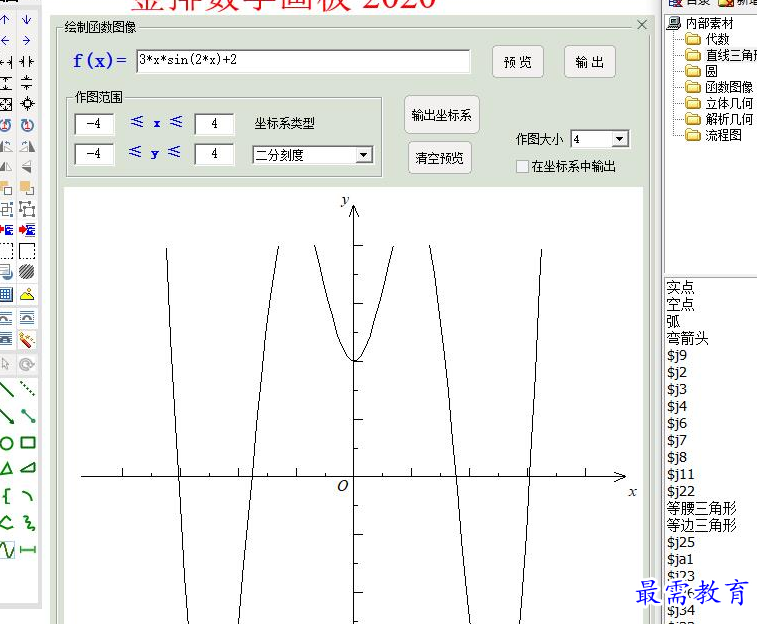This screenshot has width=757, height=624.
Task: Click the expand outward sun-shaped icon
Action: pos(27,104)
